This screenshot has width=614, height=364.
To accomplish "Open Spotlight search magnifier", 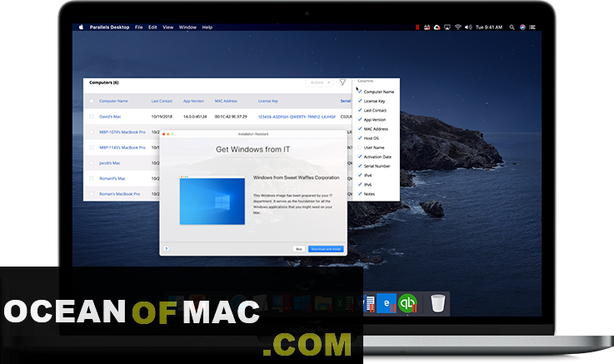I will 512,27.
